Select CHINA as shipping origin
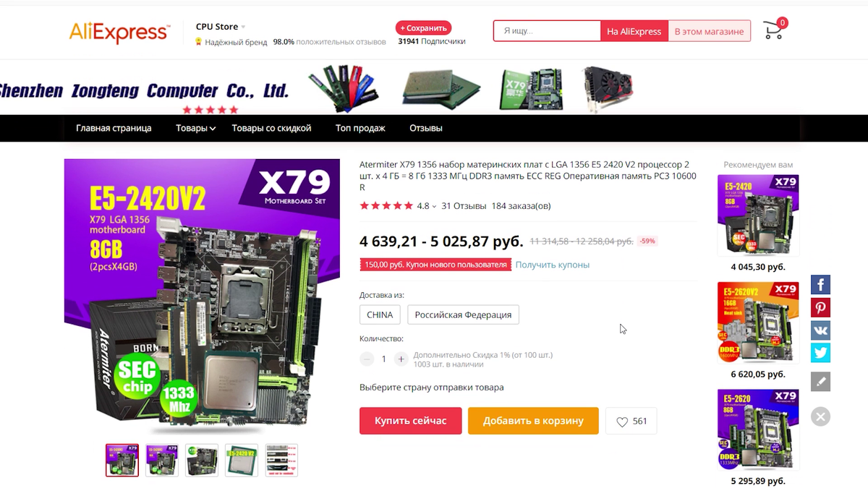The height and width of the screenshot is (488, 868). click(380, 314)
